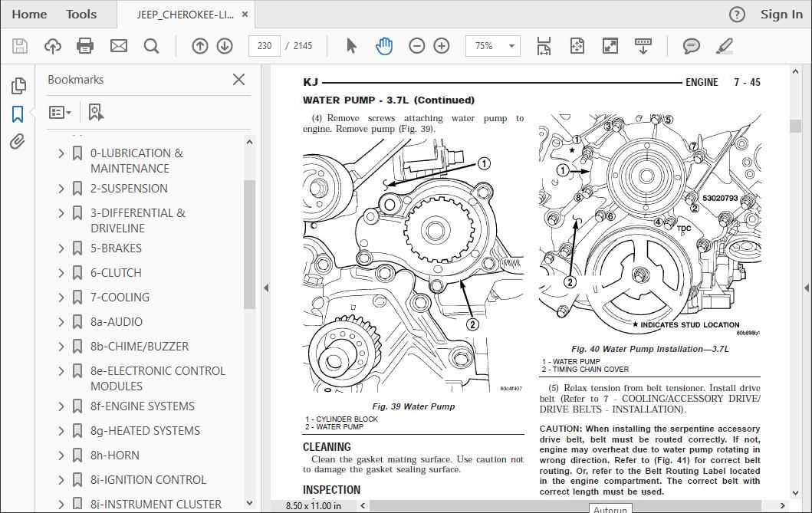Zoom out with minus button
Image resolution: width=812 pixels, height=513 pixels.
[x=417, y=46]
